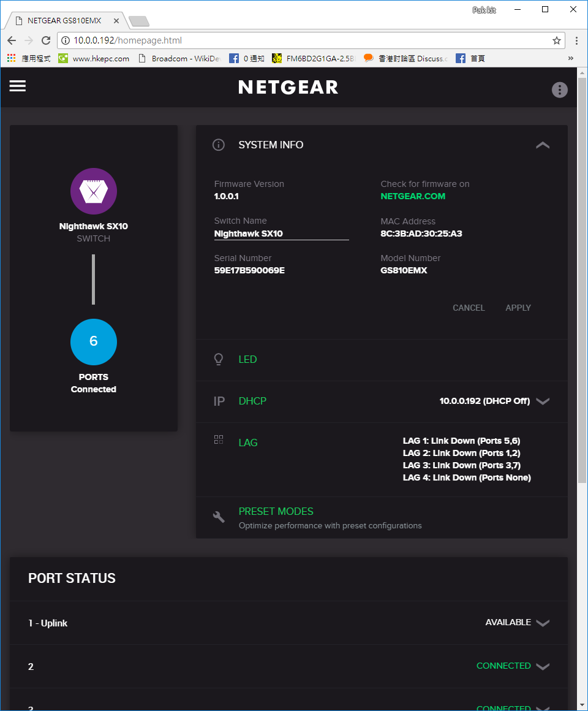Expand port 2 status chevron

click(x=543, y=666)
